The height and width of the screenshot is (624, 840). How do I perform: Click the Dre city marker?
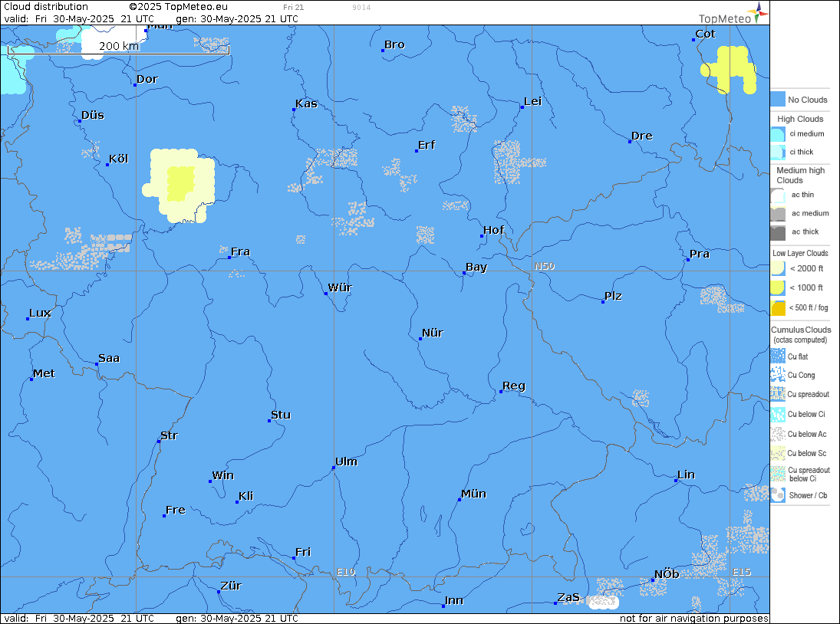[x=630, y=141]
